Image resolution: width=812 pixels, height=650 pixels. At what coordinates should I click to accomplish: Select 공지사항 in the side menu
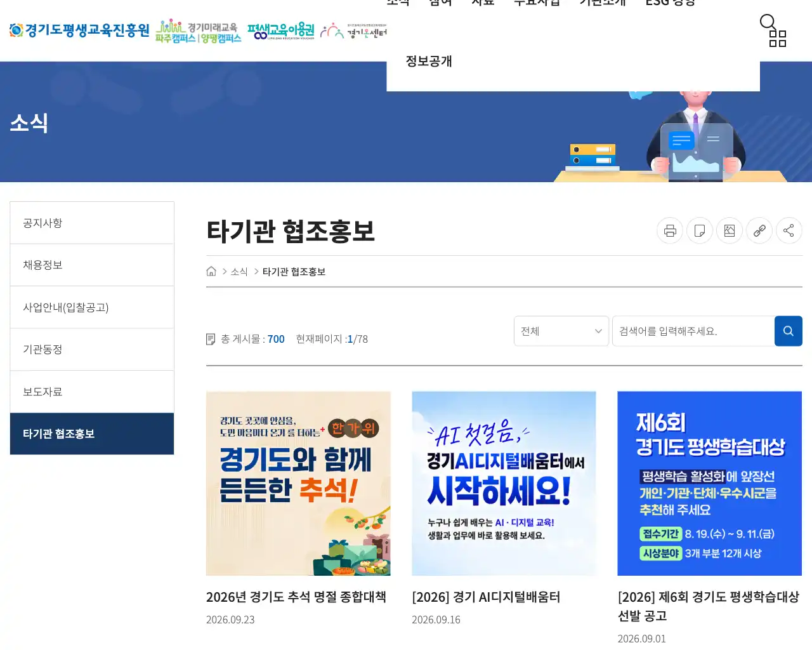(x=92, y=223)
